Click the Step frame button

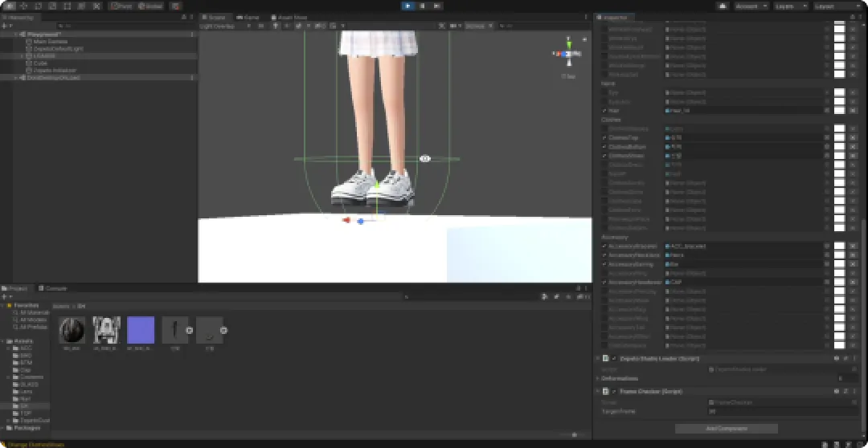click(437, 6)
